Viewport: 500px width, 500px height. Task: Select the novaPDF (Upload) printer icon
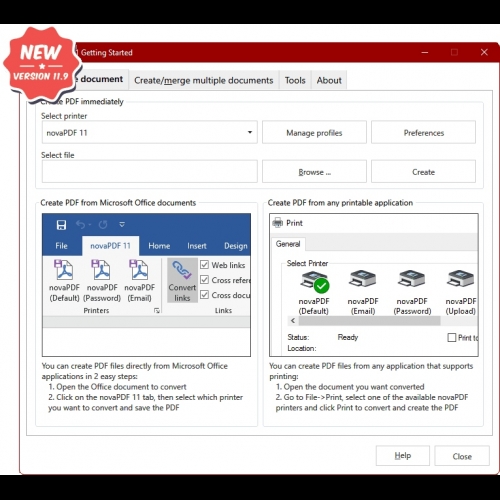tap(461, 279)
